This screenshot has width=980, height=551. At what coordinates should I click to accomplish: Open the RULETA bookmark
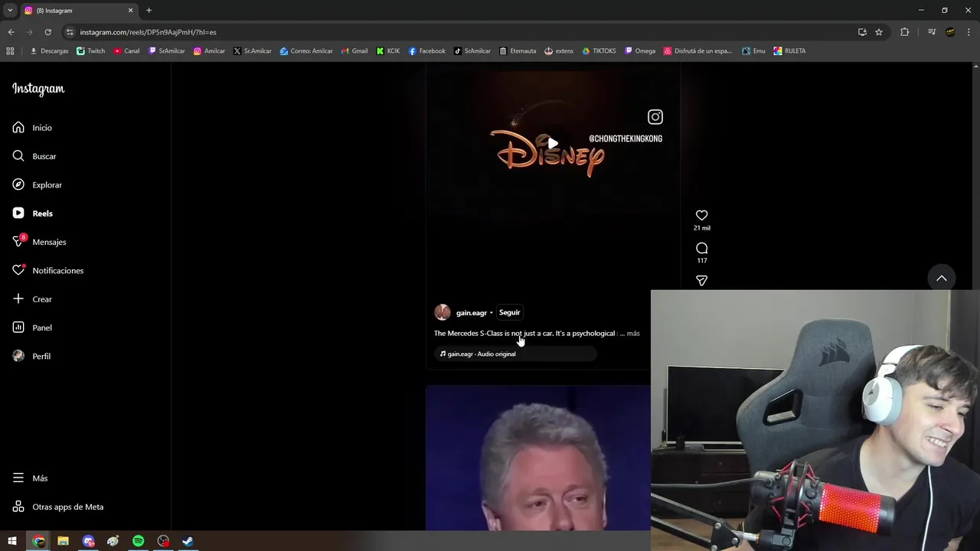[789, 51]
